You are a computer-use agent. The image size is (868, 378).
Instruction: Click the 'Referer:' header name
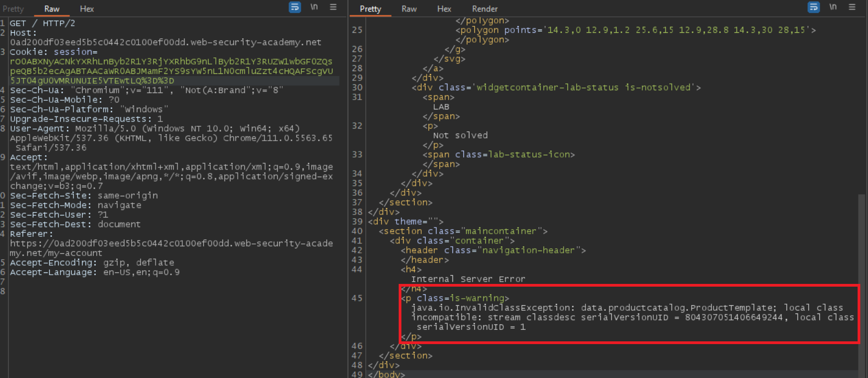[x=31, y=234]
